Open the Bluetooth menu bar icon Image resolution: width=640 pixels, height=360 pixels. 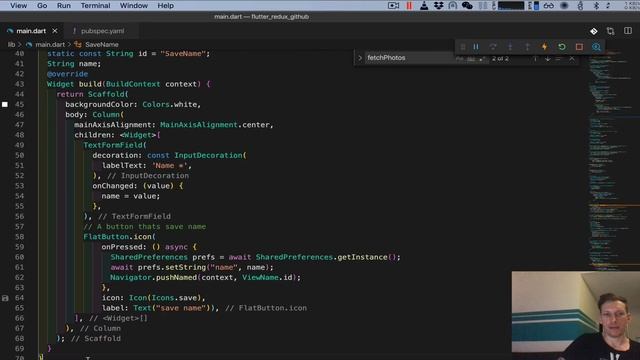(596, 6)
